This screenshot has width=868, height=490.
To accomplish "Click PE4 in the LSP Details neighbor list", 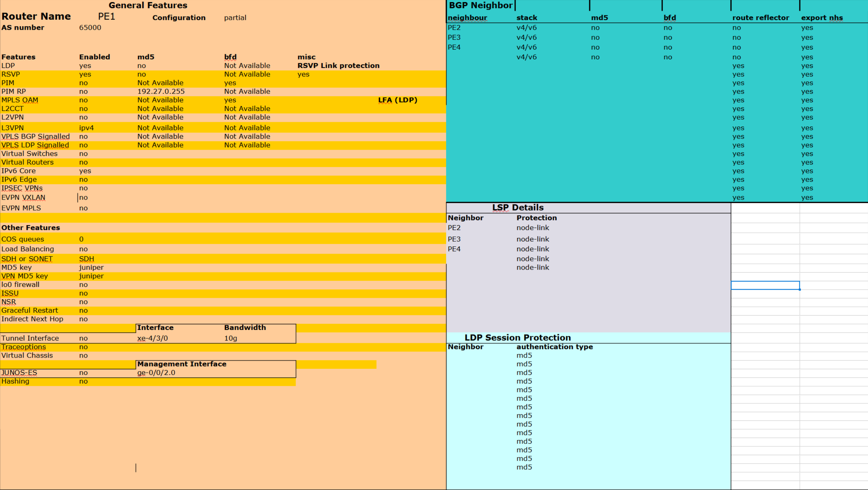I will click(x=454, y=249).
